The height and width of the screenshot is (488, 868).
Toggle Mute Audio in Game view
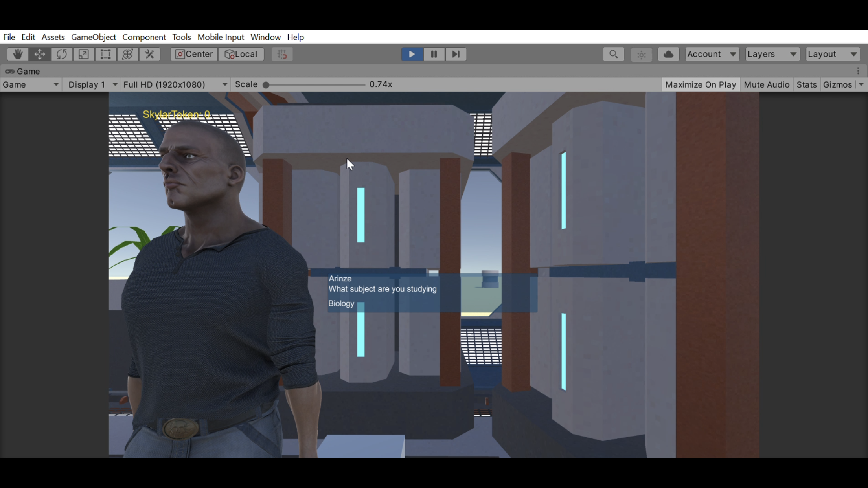point(766,84)
